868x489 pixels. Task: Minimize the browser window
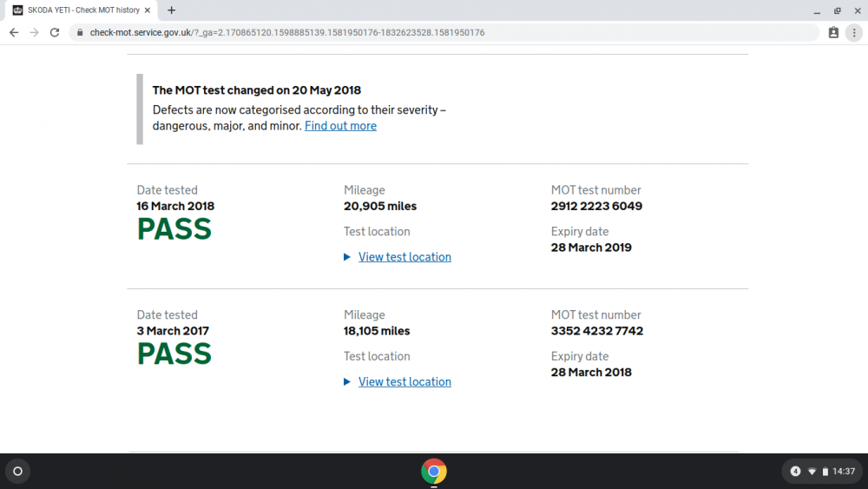(x=817, y=10)
